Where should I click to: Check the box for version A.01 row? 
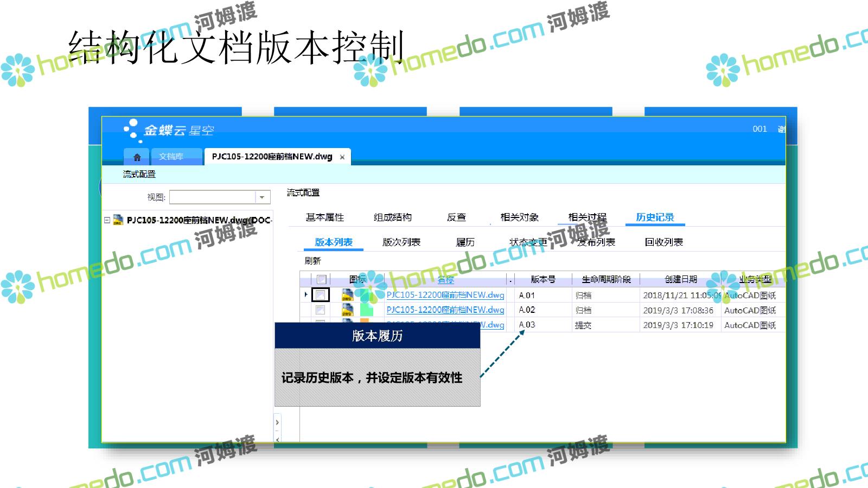[x=321, y=295]
